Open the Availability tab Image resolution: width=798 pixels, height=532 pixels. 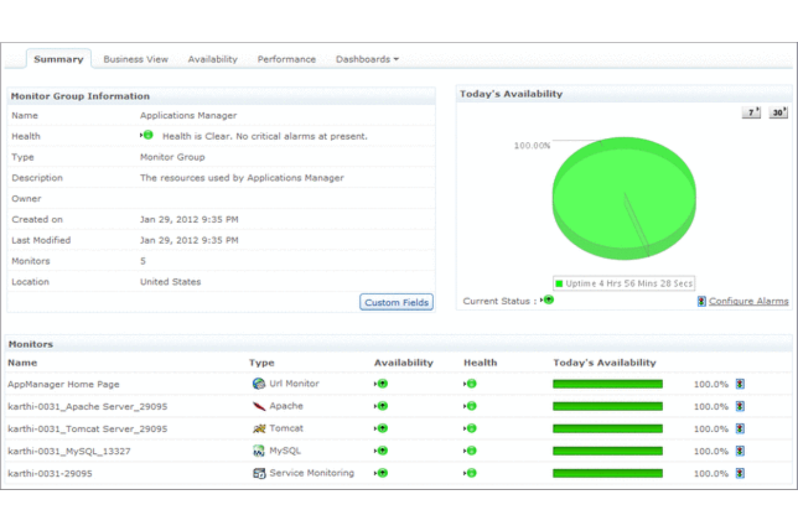(x=212, y=59)
